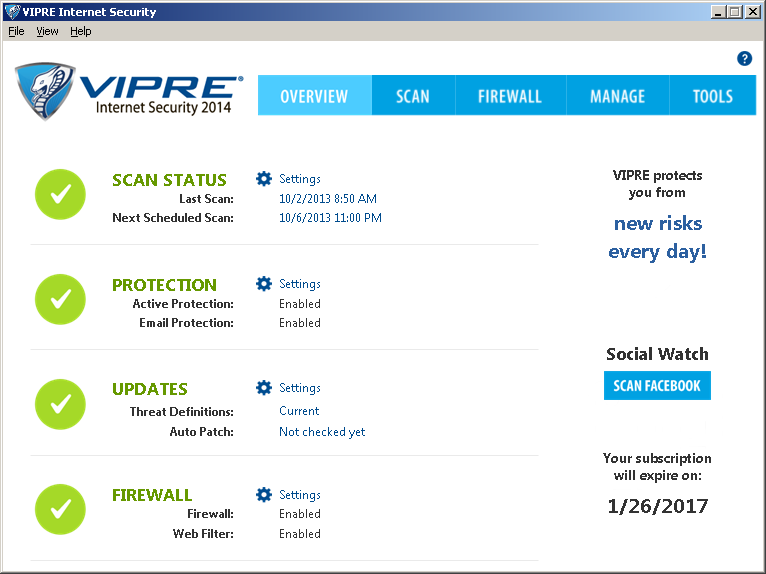Open the Tools tab
The image size is (766, 574).
tap(712, 96)
